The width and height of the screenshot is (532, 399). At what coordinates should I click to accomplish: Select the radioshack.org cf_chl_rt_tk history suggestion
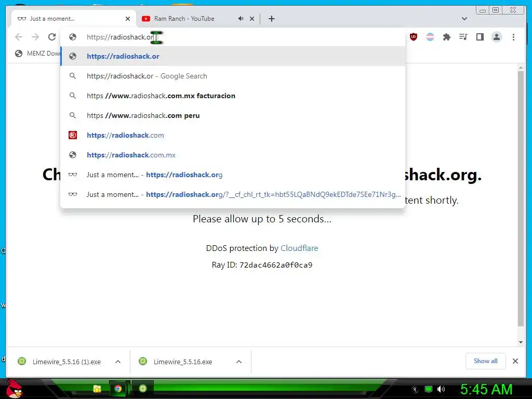tap(233, 194)
